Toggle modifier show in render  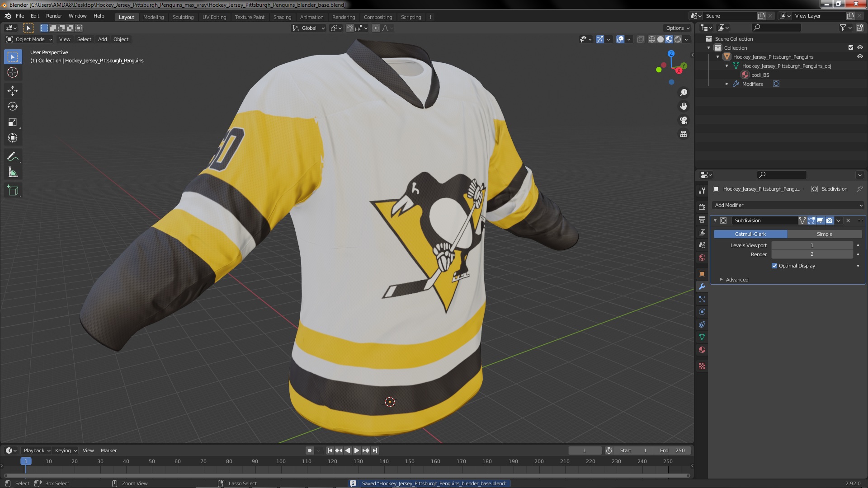(830, 221)
